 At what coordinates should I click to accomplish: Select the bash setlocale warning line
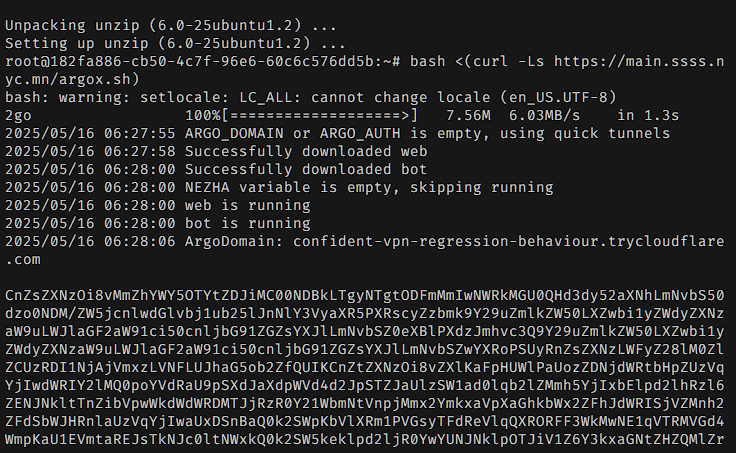tap(310, 98)
